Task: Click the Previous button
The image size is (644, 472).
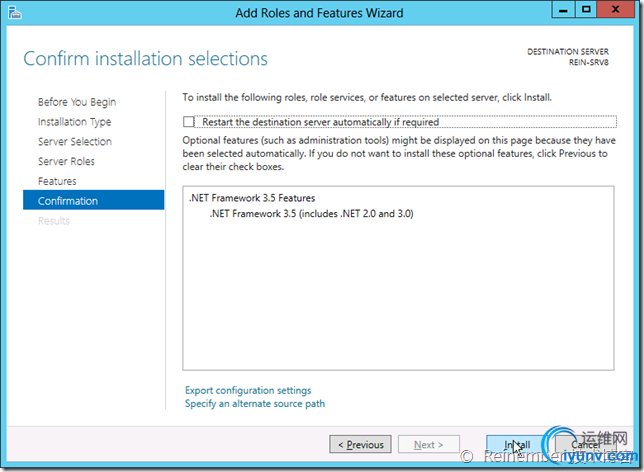Action: 360,444
